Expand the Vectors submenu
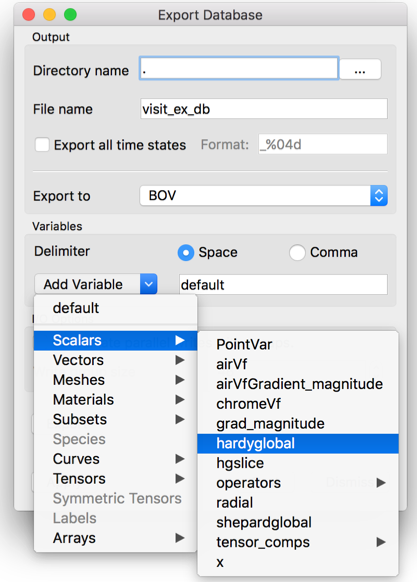The image size is (417, 582). pos(115,360)
